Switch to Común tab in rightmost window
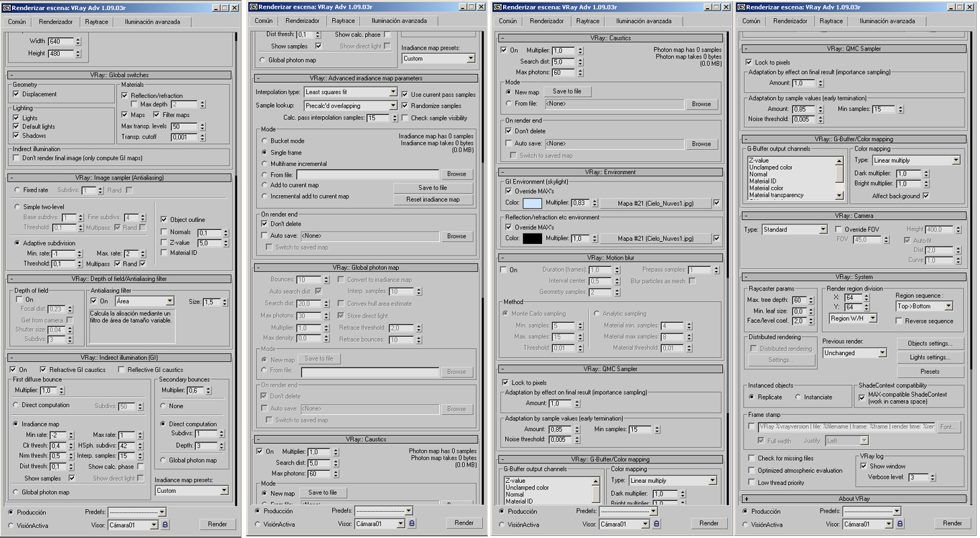Screen dimensions: 980x538 point(751,21)
